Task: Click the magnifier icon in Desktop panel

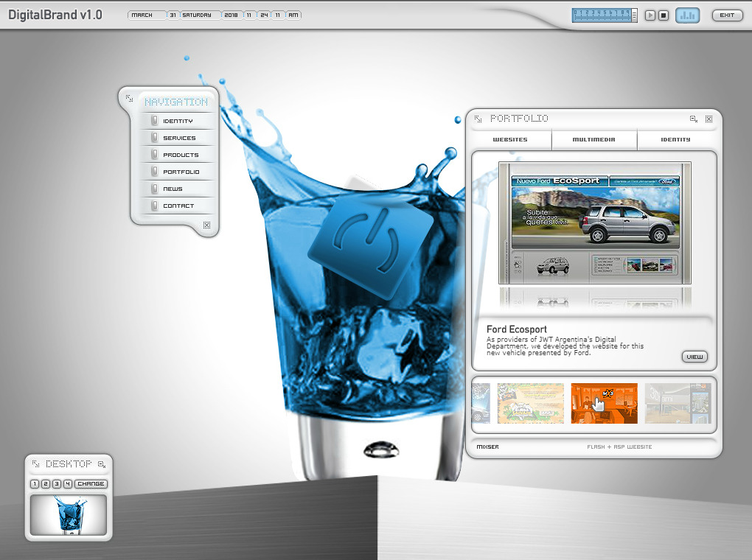Action: [x=102, y=464]
